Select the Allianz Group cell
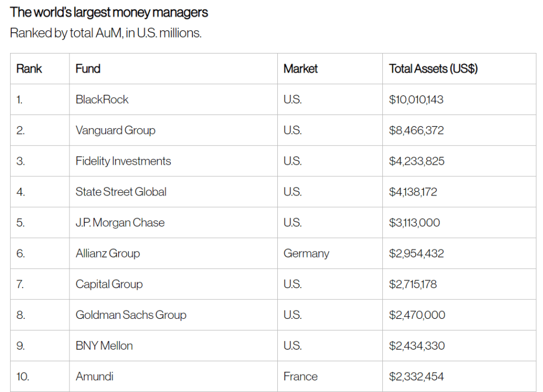This screenshot has width=543, height=392. point(108,253)
